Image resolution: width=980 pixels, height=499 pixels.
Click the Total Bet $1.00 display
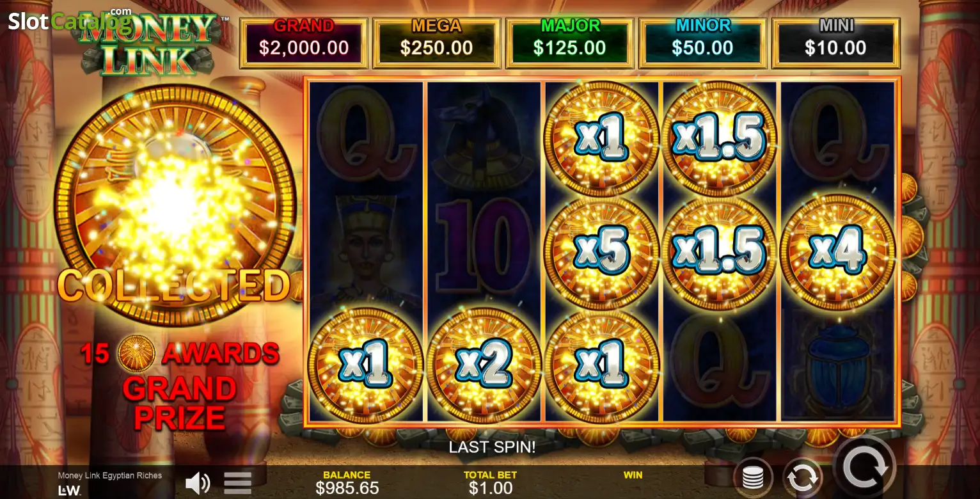point(491,483)
